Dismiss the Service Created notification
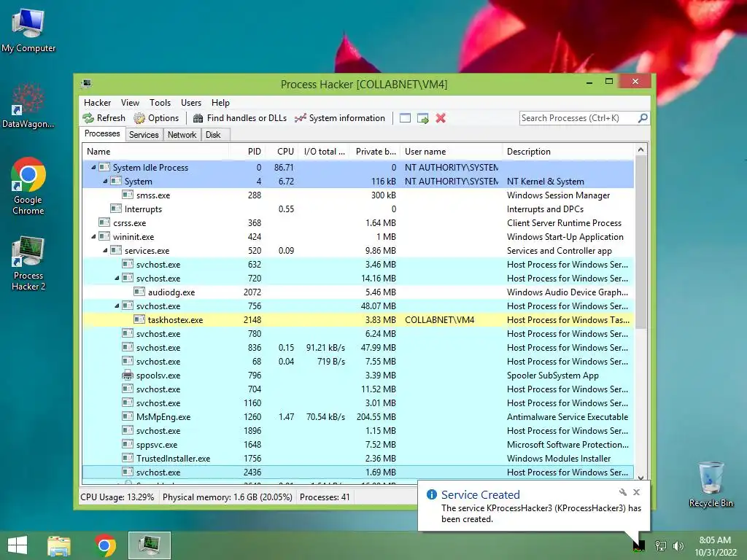747x560 pixels. pos(636,492)
